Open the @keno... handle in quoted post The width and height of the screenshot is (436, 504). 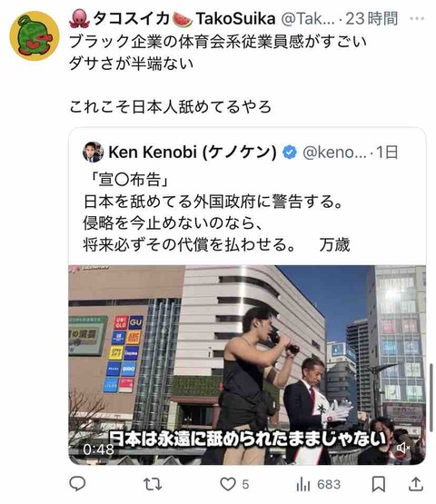point(334,153)
